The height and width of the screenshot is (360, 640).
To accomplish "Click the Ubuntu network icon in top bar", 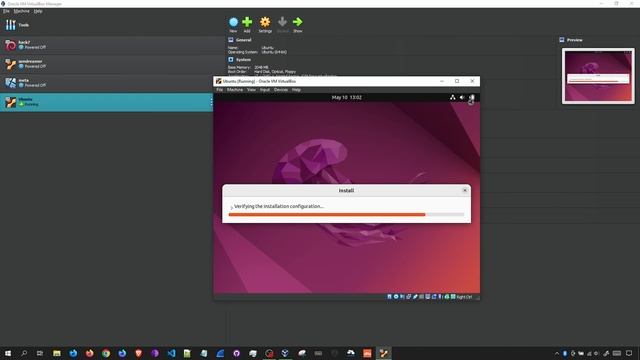I will (453, 98).
